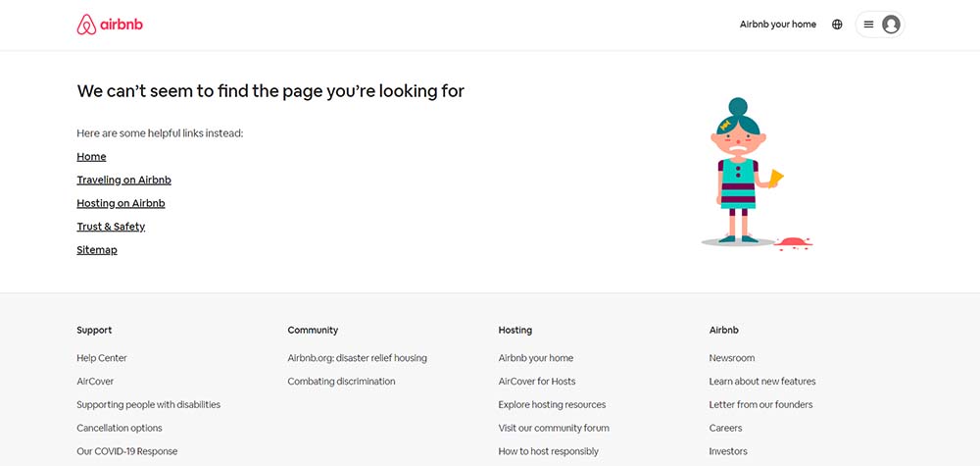Open Supporting people with disabilities
This screenshot has height=466, width=980.
click(148, 405)
